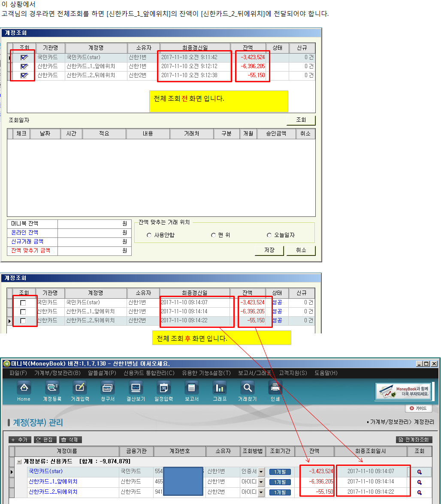
Task: Expand 조회방법 dropdown for 신한카드_2_뒤에위치 row
Action: [x=261, y=492]
